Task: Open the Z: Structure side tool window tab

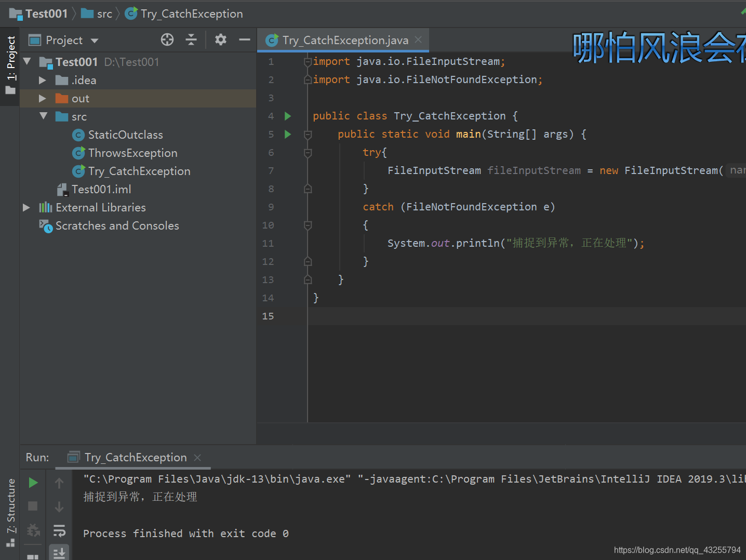Action: pyautogui.click(x=10, y=512)
